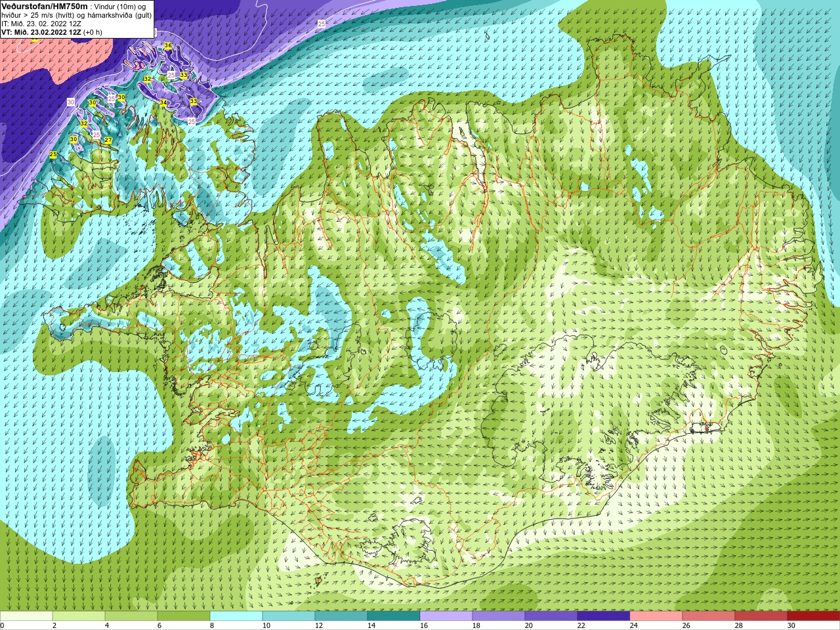
Task: Pick the 28–30 m/s red legend swatch
Action: click(761, 616)
